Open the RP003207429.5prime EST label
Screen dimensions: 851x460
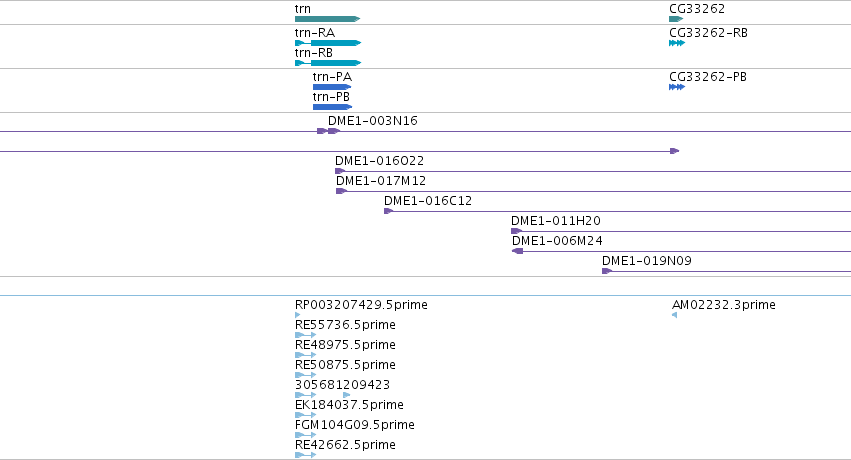(x=361, y=305)
